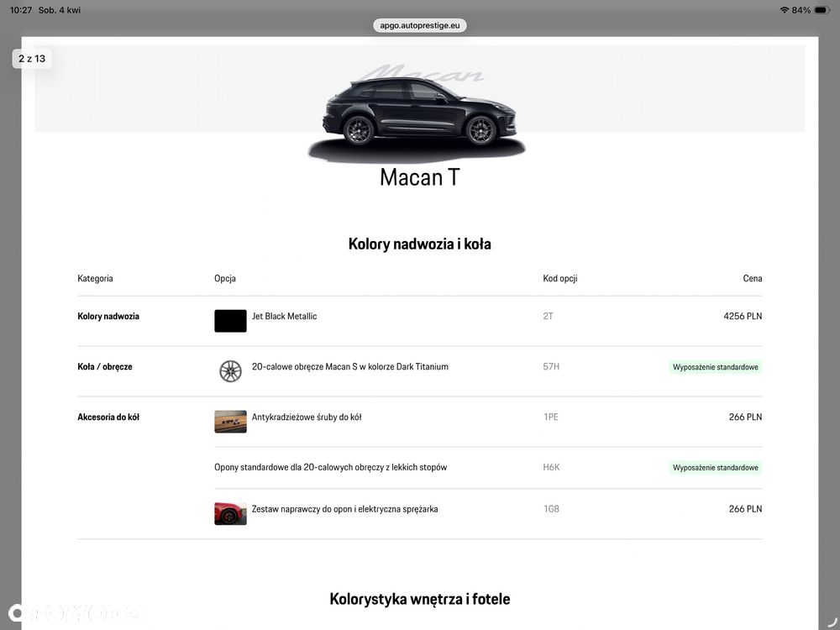840x630 pixels.
Task: Click the 'Kod opcji' column header
Action: 559,278
